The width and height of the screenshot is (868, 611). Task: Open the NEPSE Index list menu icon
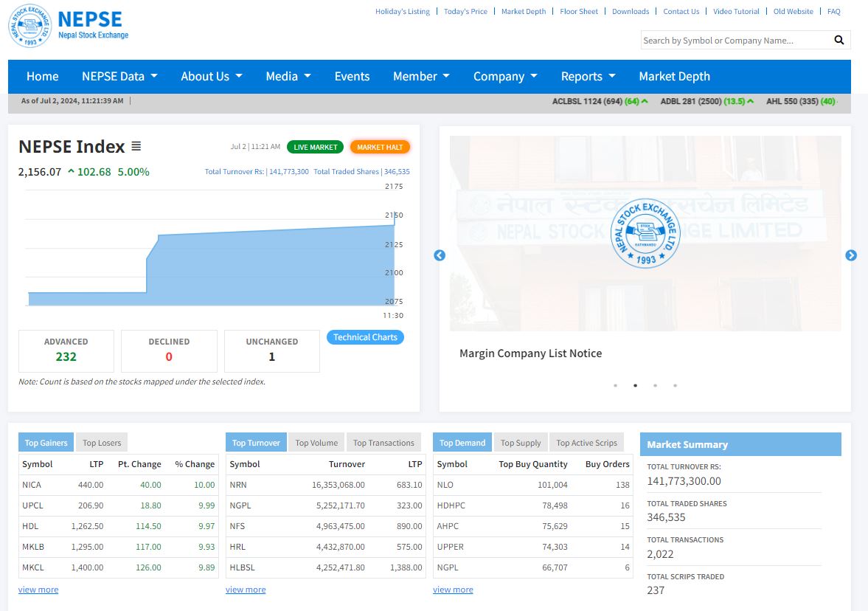point(136,146)
